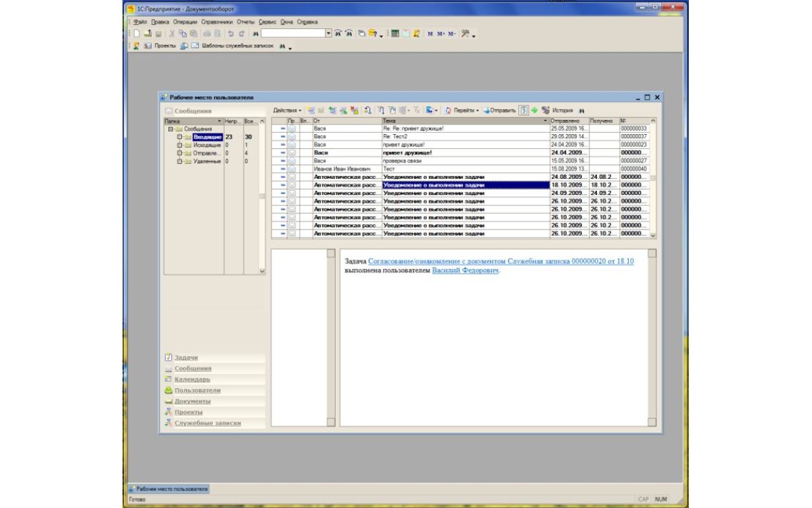Select the Удаленные folder in the tree

[x=207, y=161]
